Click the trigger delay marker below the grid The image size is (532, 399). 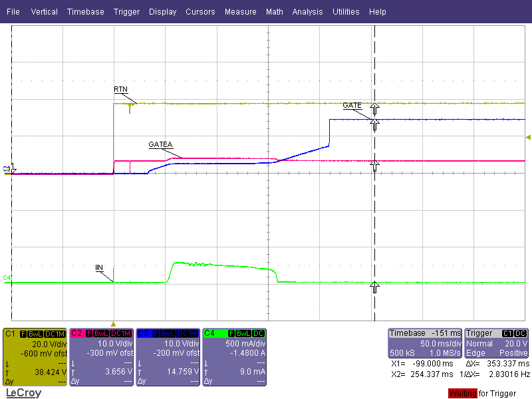coord(113,323)
